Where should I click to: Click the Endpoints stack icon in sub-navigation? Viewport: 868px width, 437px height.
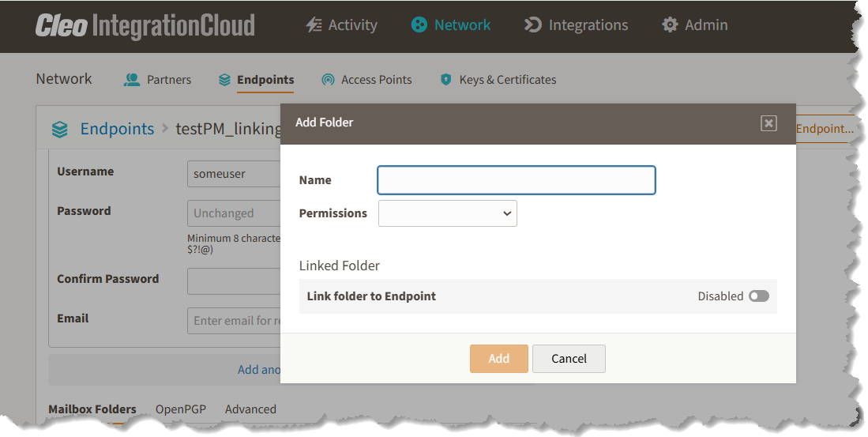[x=224, y=80]
